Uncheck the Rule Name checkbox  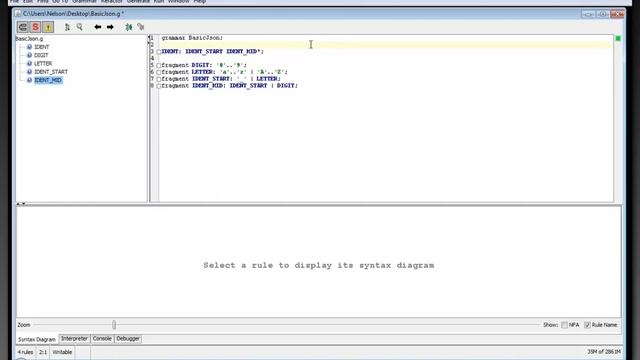pos(587,325)
